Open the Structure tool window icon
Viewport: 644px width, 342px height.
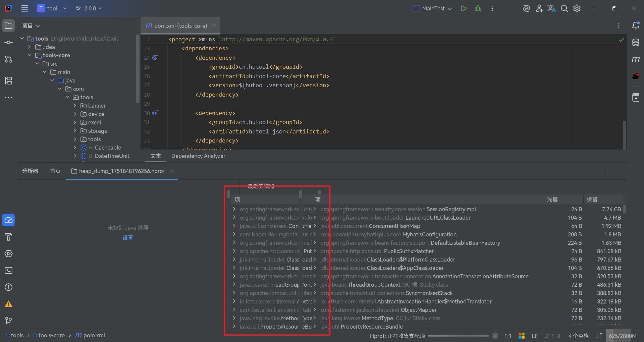click(x=9, y=80)
